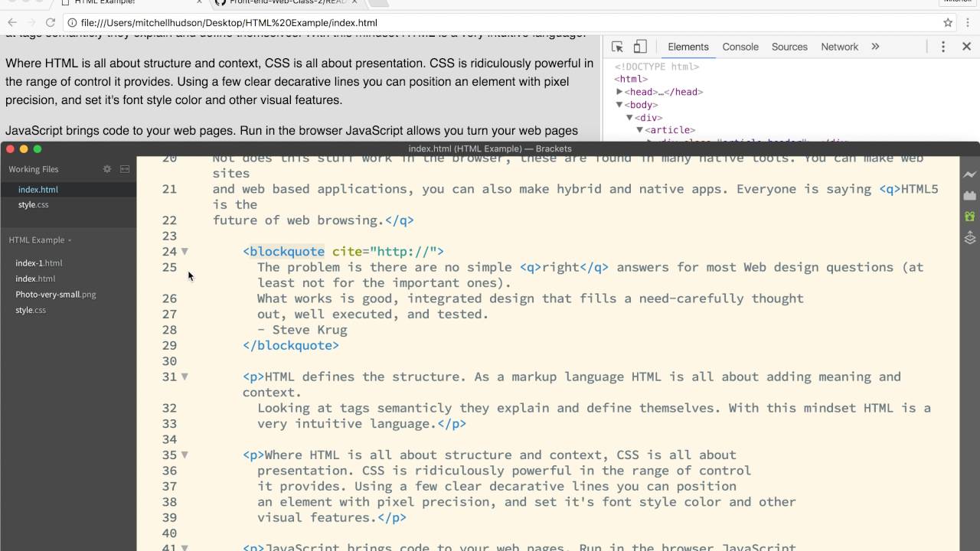Open Brackets Extension Manager with the brick icon
This screenshot has height=551, width=980.
(970, 196)
